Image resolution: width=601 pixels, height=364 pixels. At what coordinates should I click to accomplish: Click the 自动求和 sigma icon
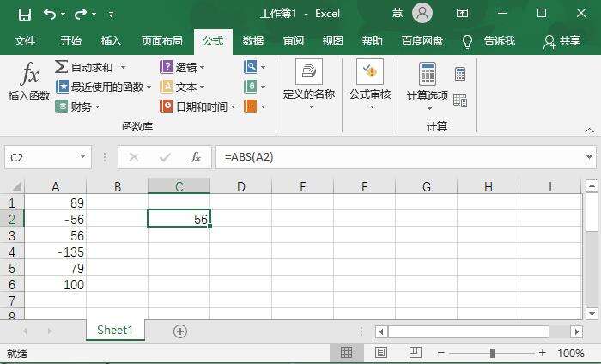61,67
